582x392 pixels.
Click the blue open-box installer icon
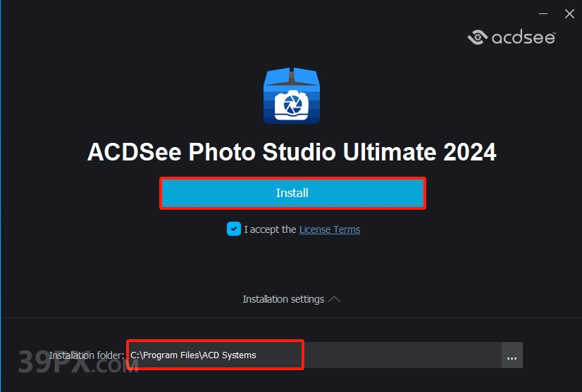292,96
